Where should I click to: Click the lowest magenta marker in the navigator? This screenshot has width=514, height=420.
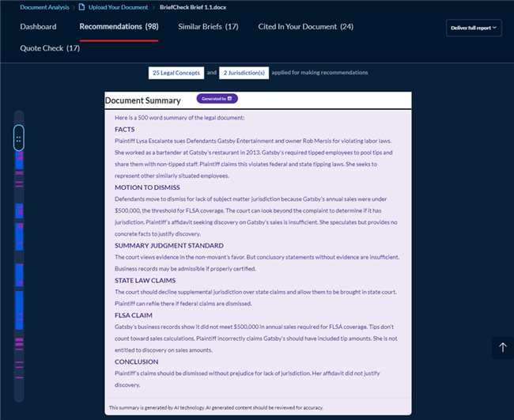[19, 378]
